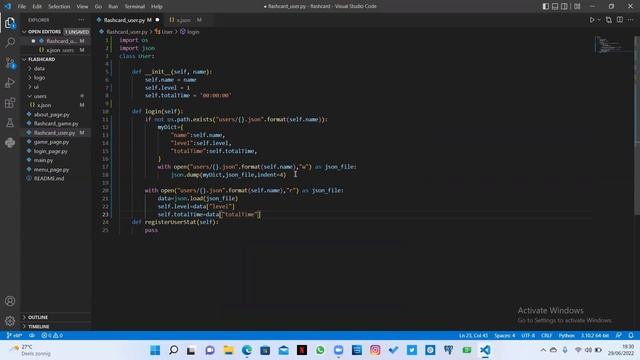Viewport: 640px width, 360px height.
Task: Click the errors and warnings status indicator
Action: click(52, 336)
